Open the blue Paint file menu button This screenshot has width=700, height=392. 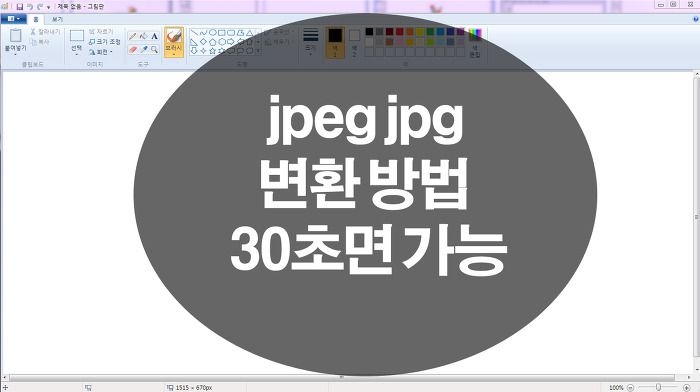[13, 19]
